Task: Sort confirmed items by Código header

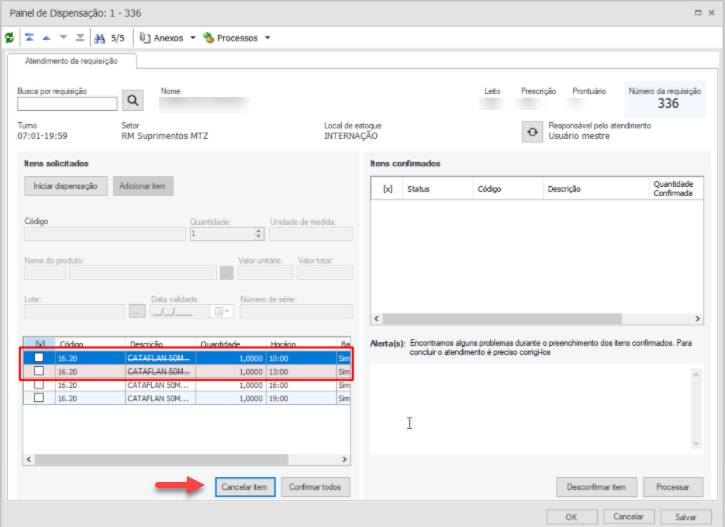Action: [x=508, y=189]
